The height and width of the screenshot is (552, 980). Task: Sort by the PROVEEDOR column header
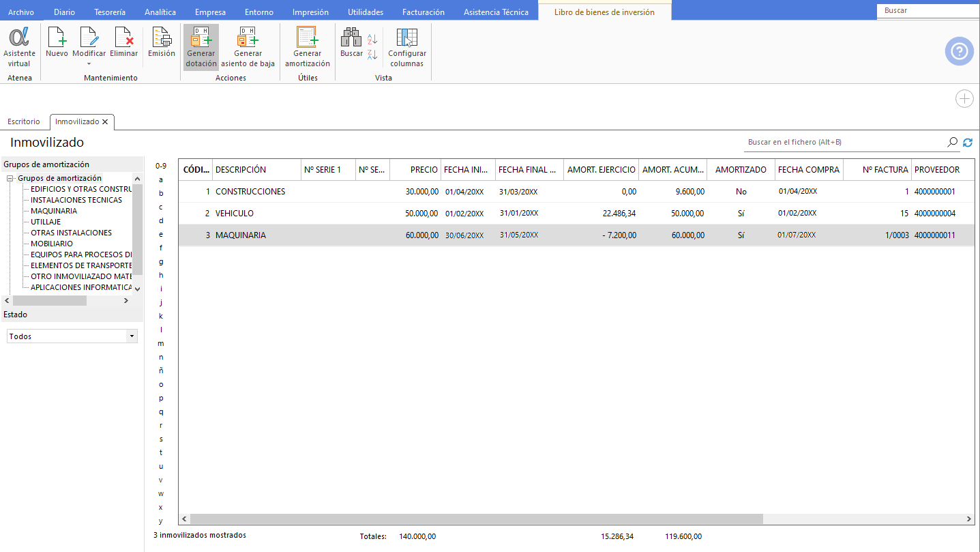(943, 170)
